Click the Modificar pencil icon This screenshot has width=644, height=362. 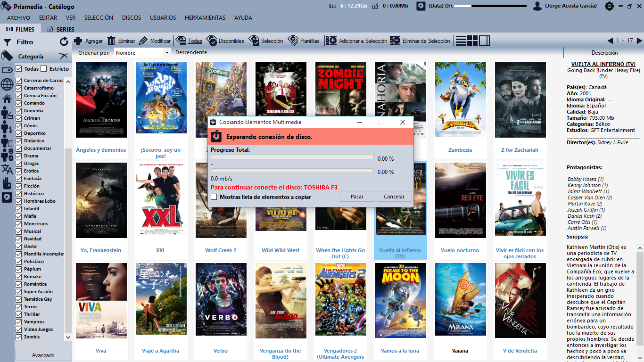tap(143, 41)
